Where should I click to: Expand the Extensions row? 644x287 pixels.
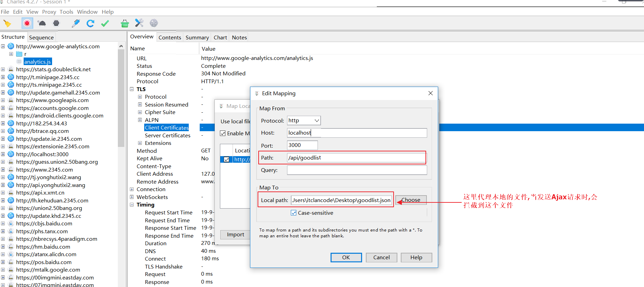[140, 143]
